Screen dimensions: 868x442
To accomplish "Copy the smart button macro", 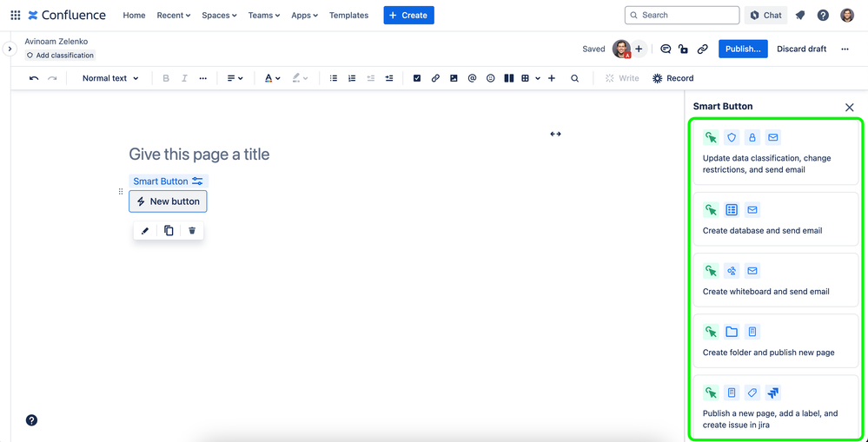I will pos(169,231).
